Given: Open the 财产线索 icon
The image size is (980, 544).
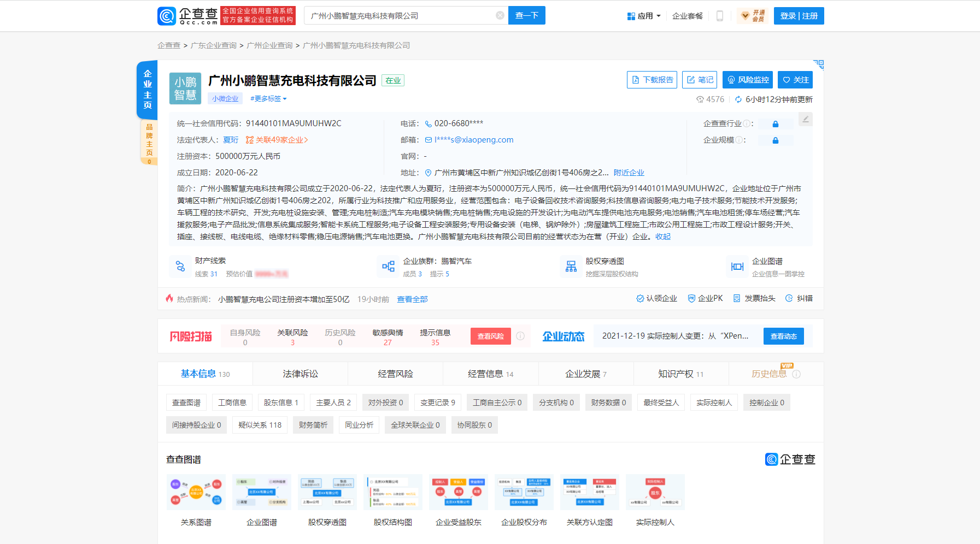Looking at the screenshot, I should pyautogui.click(x=180, y=267).
